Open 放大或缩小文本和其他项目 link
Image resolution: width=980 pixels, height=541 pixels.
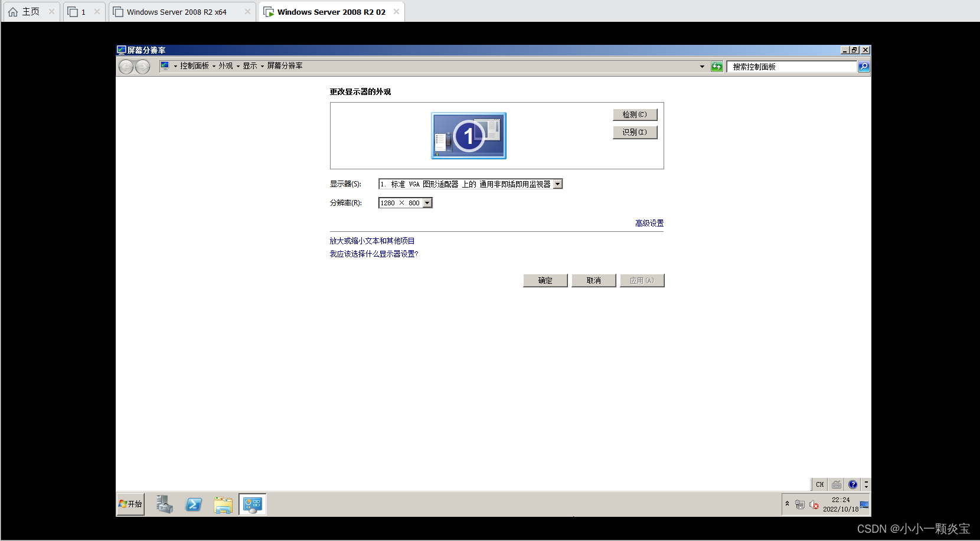point(372,241)
